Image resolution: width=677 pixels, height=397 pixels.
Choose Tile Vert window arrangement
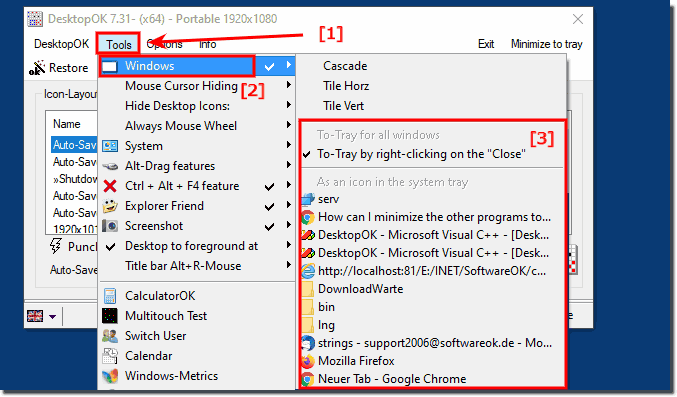pyautogui.click(x=343, y=106)
